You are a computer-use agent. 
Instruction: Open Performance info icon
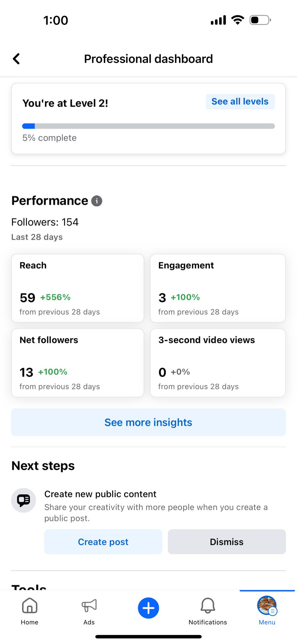[97, 201]
